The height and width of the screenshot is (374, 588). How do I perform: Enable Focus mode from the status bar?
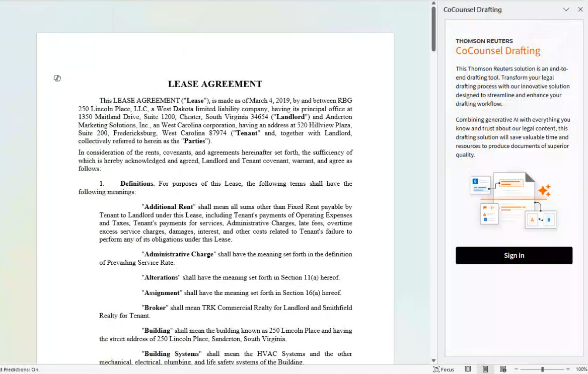(x=444, y=369)
